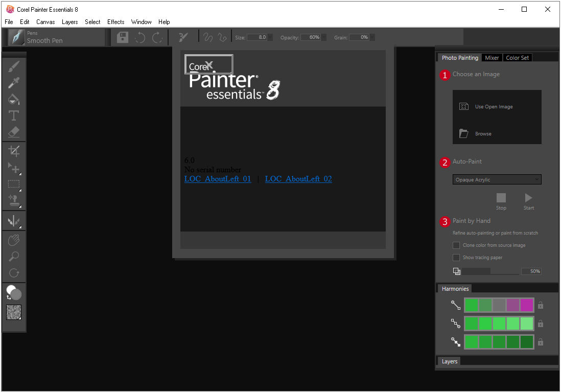Select the Text tool
Viewport: 561px width, 392px height.
(14, 116)
